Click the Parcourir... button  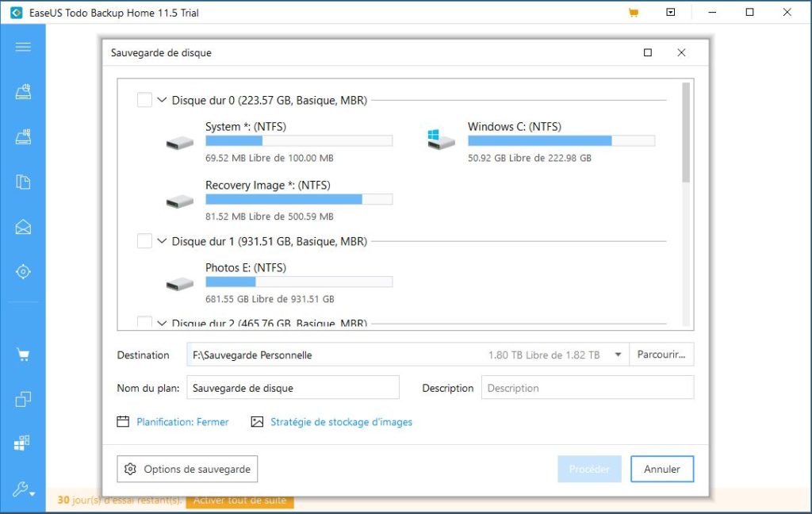tap(661, 355)
